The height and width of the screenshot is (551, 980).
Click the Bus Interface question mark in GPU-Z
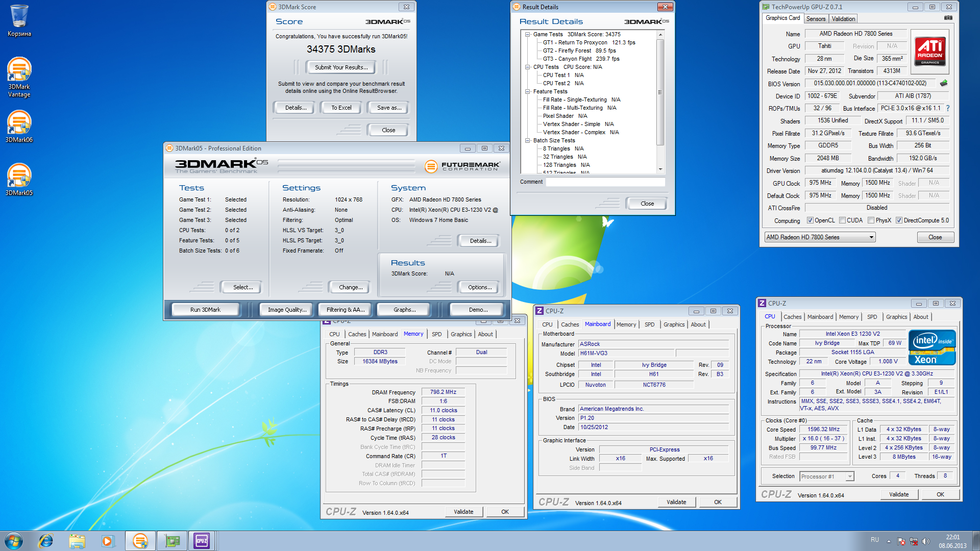click(x=948, y=108)
